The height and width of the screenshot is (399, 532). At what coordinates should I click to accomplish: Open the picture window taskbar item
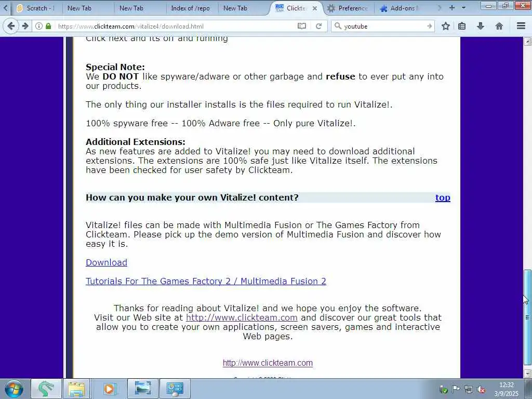click(142, 389)
